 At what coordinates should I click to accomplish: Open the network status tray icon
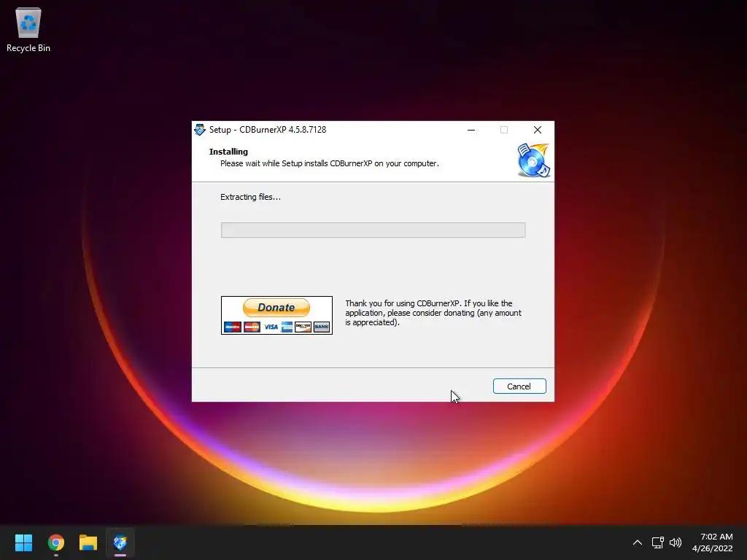coord(658,542)
